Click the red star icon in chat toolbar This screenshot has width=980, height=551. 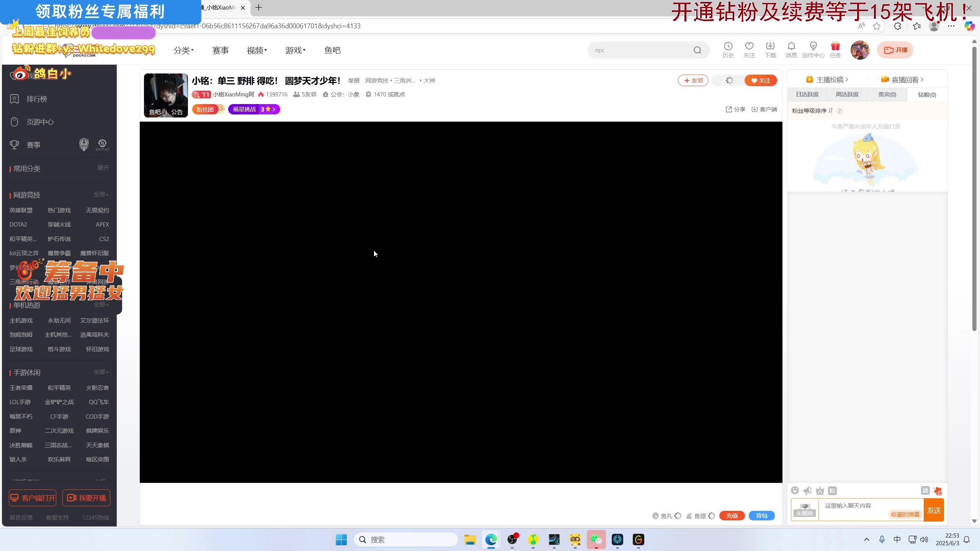tap(938, 491)
